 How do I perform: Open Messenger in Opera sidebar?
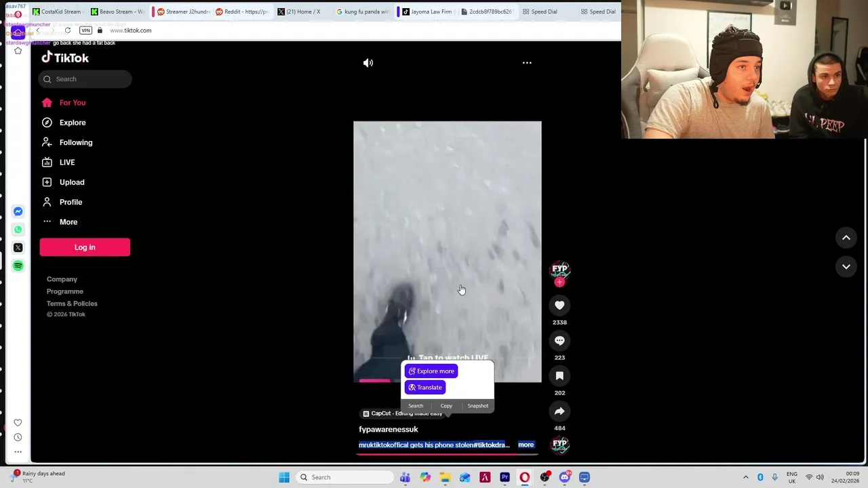(18, 211)
